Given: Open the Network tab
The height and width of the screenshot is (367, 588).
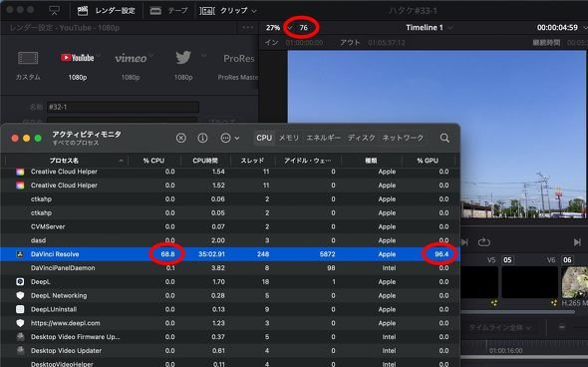Looking at the screenshot, I should (403, 138).
